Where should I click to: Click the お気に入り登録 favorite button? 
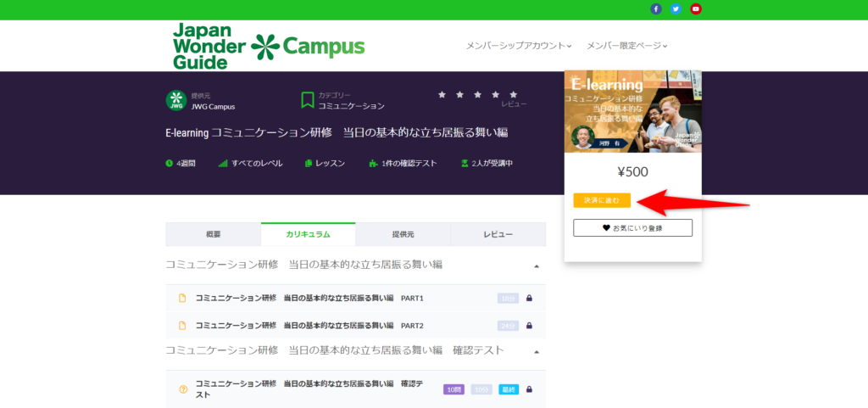coord(632,227)
